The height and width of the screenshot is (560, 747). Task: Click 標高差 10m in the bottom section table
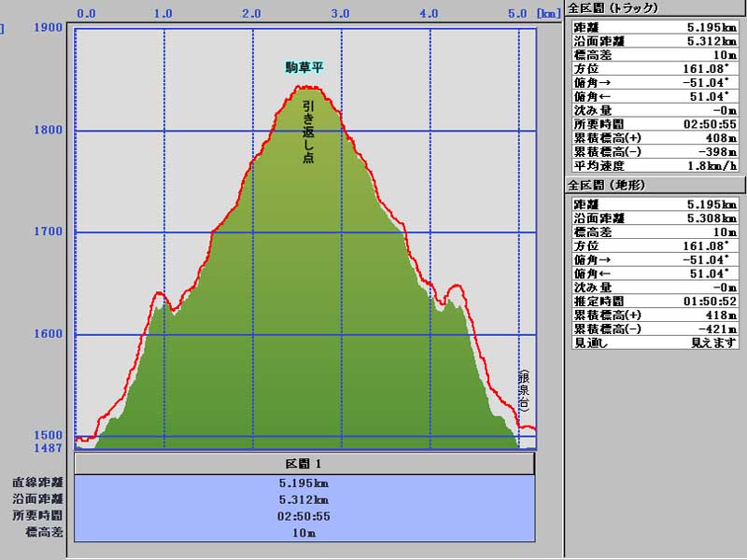click(x=304, y=533)
